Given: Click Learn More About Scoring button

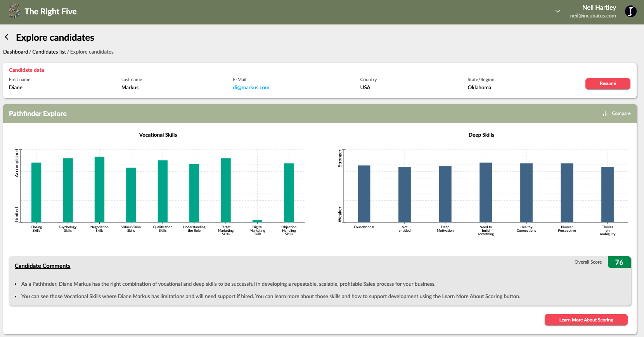Looking at the screenshot, I should click(x=586, y=320).
